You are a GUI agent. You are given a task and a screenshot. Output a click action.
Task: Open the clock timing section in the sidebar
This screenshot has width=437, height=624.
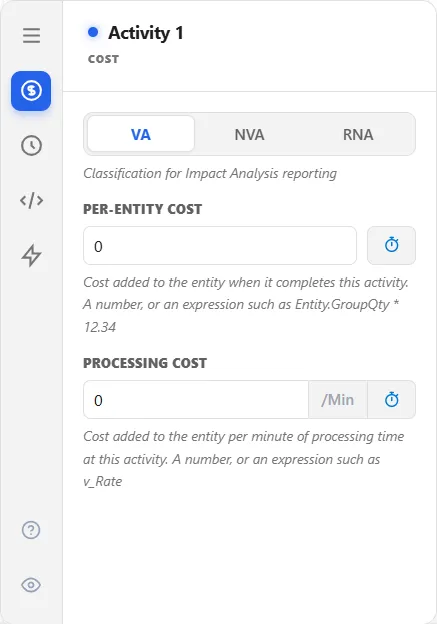[x=31, y=145]
